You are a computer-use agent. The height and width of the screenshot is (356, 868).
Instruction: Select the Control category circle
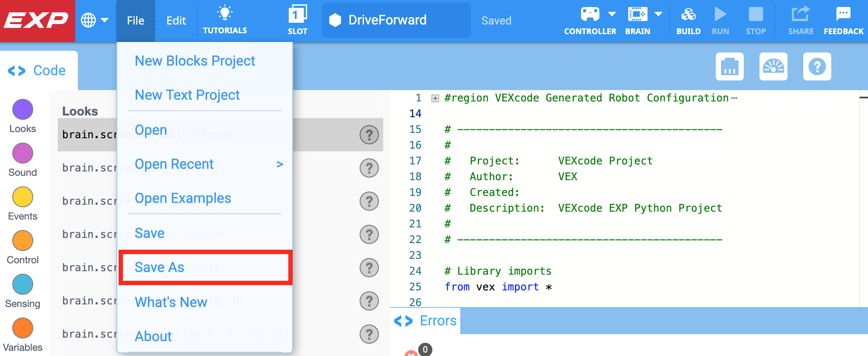23,241
